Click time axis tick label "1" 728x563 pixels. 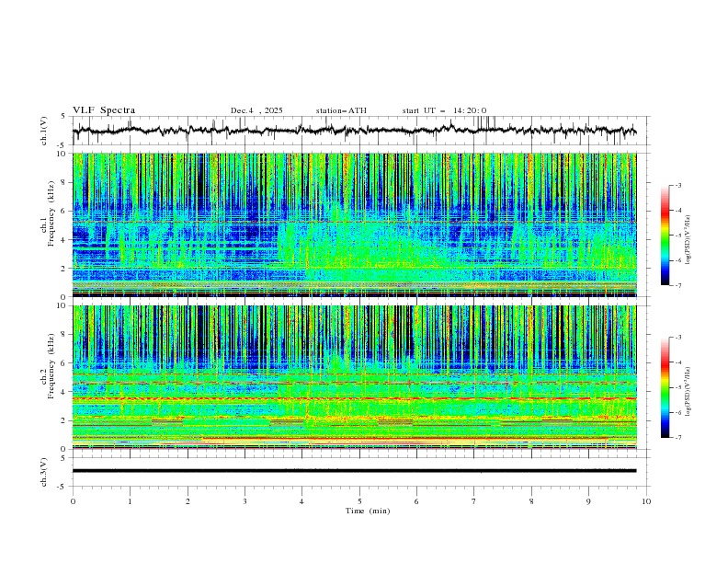[x=130, y=501]
